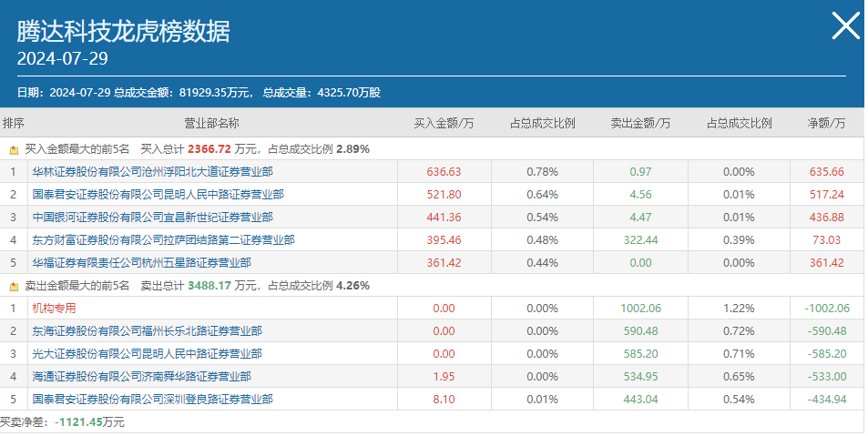Click the 腾达科技龙虎榜数据 title
The image size is (868, 436).
click(x=123, y=31)
